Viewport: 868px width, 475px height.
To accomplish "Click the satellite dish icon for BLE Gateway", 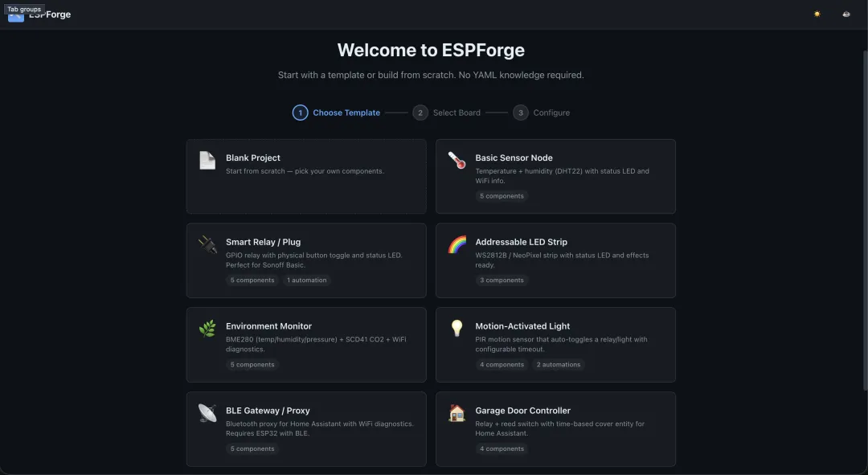I will pos(207,413).
